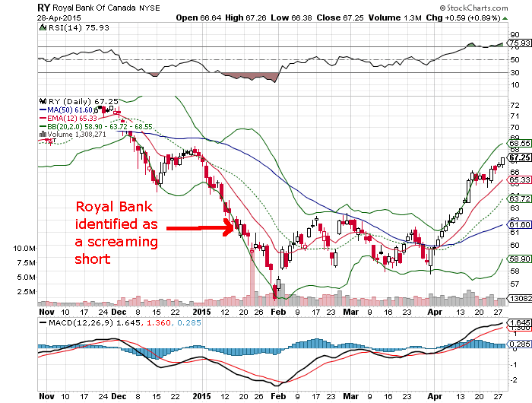Click the green up-triangle change indicator
This screenshot has height=403, width=532.
(x=505, y=18)
